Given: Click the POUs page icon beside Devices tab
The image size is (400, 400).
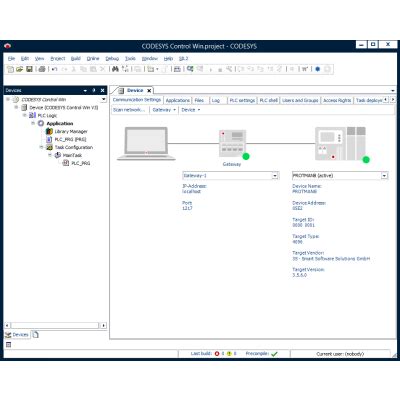Looking at the screenshot, I should [x=35, y=334].
